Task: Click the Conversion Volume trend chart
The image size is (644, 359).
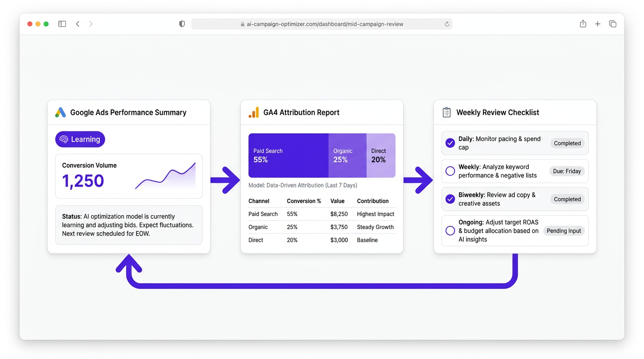Action: click(165, 176)
